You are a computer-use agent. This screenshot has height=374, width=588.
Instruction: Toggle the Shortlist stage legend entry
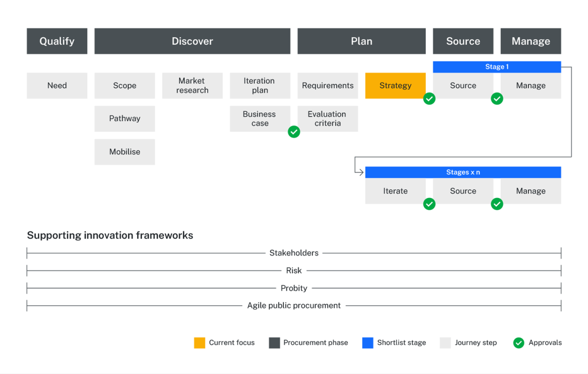click(367, 343)
